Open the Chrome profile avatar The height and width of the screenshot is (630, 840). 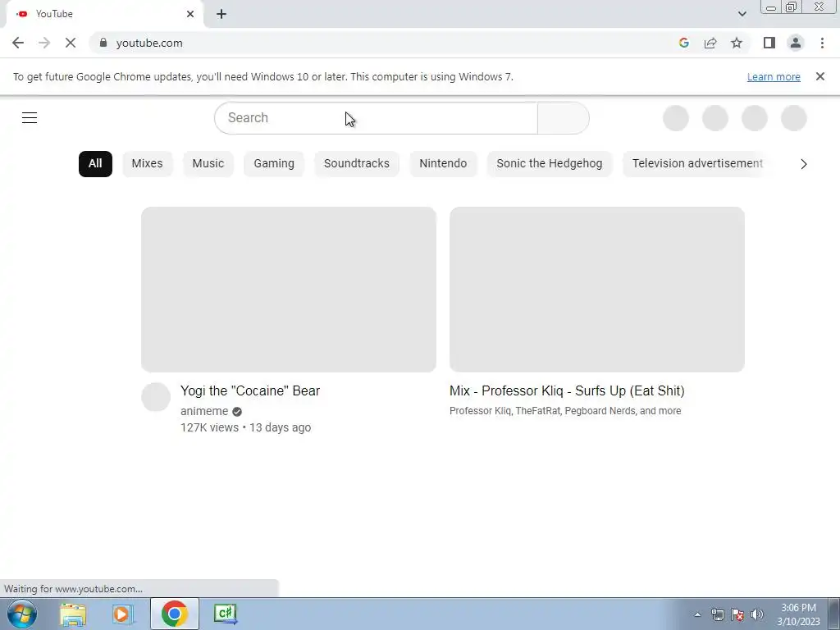click(796, 43)
